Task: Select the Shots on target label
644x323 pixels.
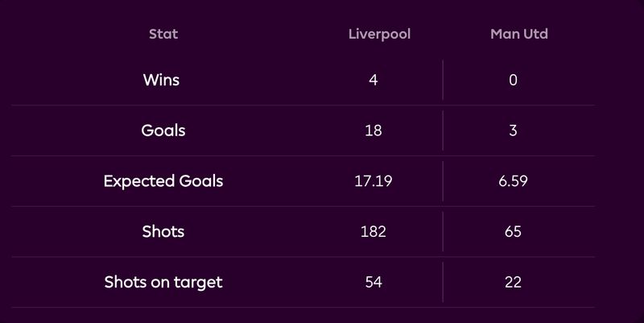Action: click(x=163, y=282)
